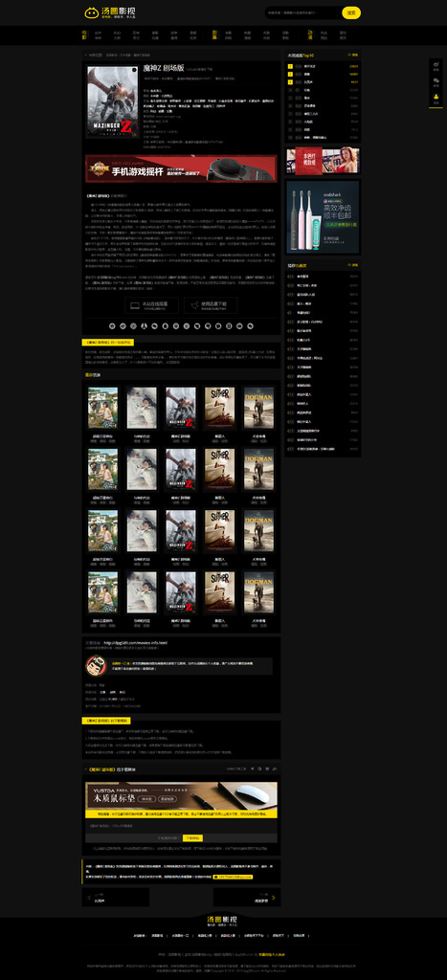The width and height of the screenshot is (447, 980).
Task: Click the yellow user icon in floating sidebar
Action: [x=436, y=99]
